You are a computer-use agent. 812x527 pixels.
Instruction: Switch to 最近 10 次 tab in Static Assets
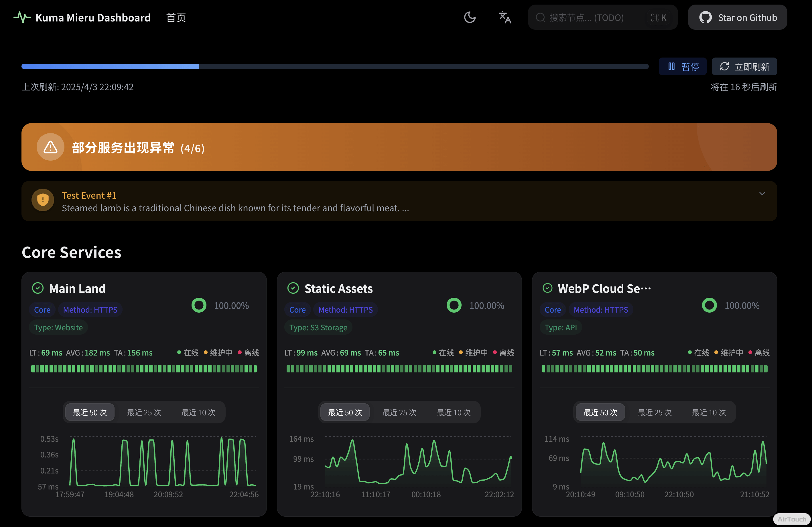(x=454, y=412)
